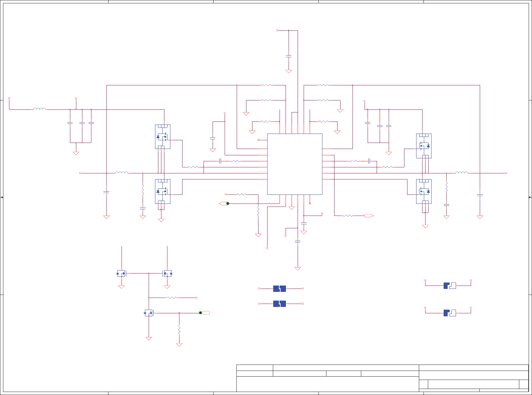
Task: Select the upper-left power MOSFET symbol
Action: click(163, 137)
